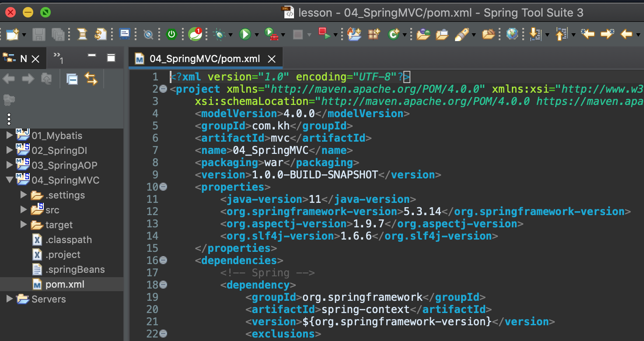Open the three-dot View Menu
Image resolution: width=644 pixels, height=341 pixels.
click(9, 119)
